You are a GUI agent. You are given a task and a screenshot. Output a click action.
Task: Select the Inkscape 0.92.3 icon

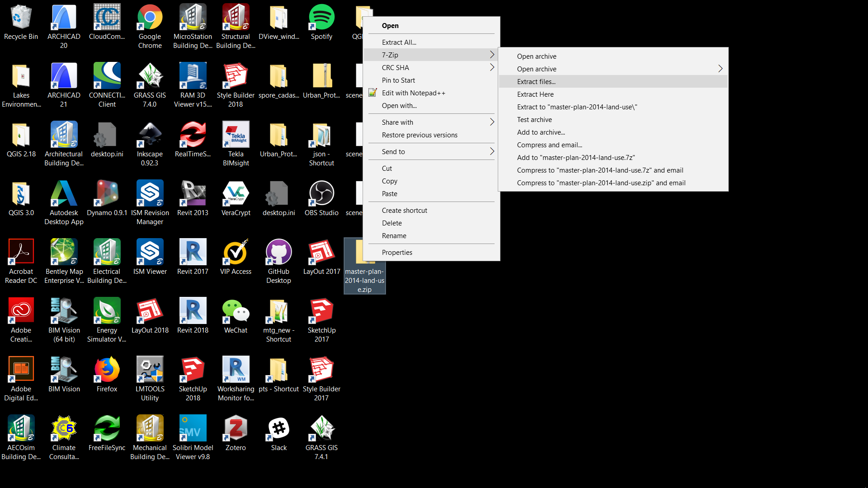[150, 136]
